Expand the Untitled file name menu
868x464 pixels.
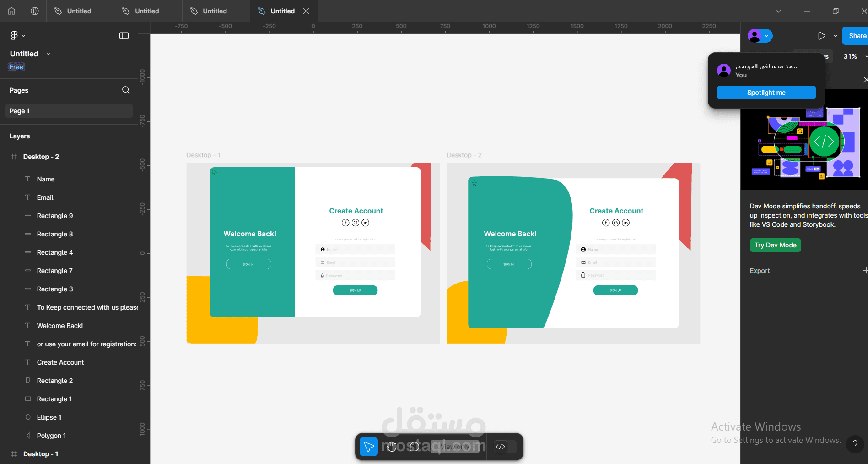point(49,54)
